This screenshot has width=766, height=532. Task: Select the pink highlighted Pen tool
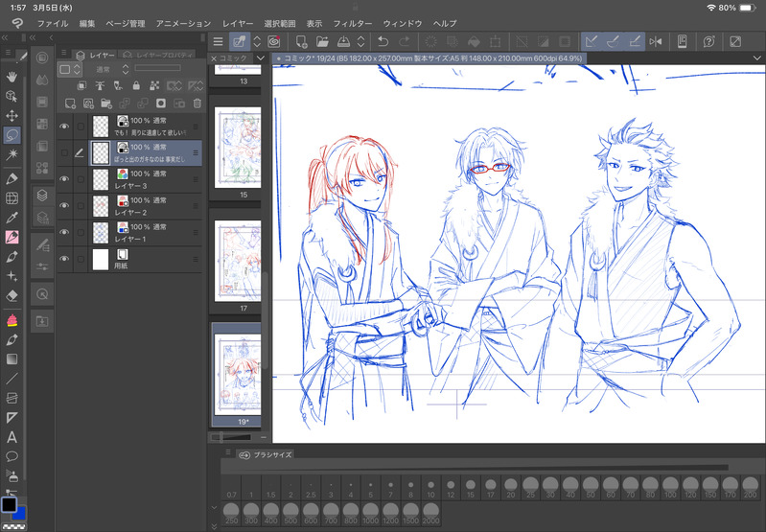click(x=12, y=237)
